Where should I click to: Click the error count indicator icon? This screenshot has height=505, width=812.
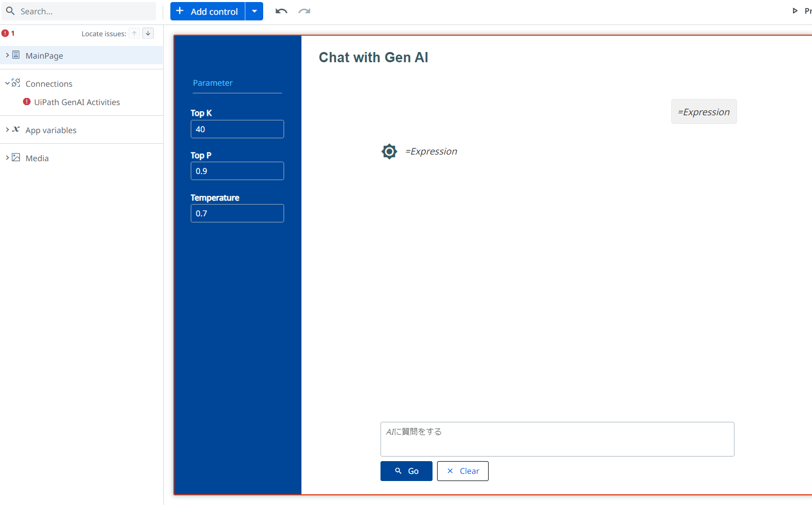pos(5,33)
